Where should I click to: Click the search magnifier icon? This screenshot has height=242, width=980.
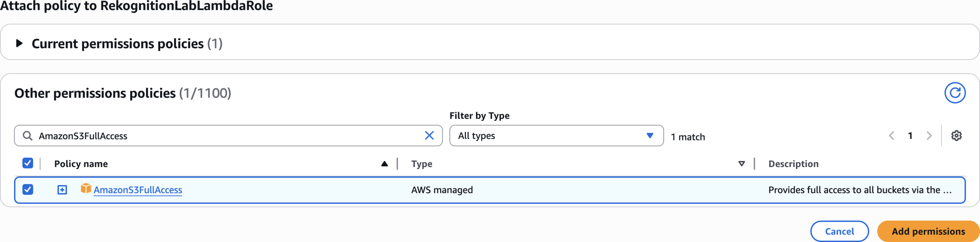point(27,136)
